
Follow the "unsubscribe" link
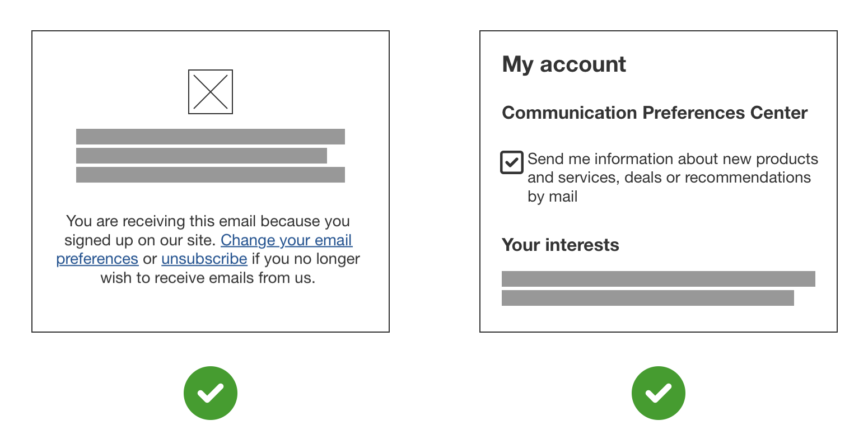click(204, 259)
